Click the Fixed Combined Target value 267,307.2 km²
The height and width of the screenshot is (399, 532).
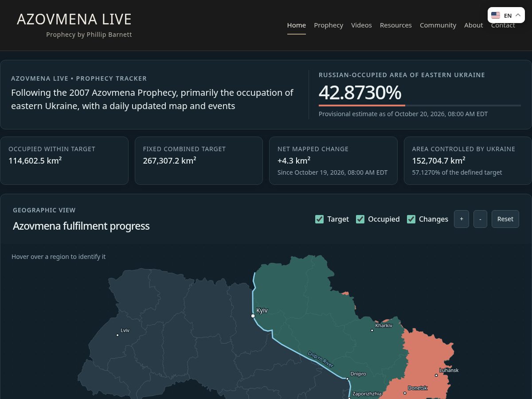point(170,160)
